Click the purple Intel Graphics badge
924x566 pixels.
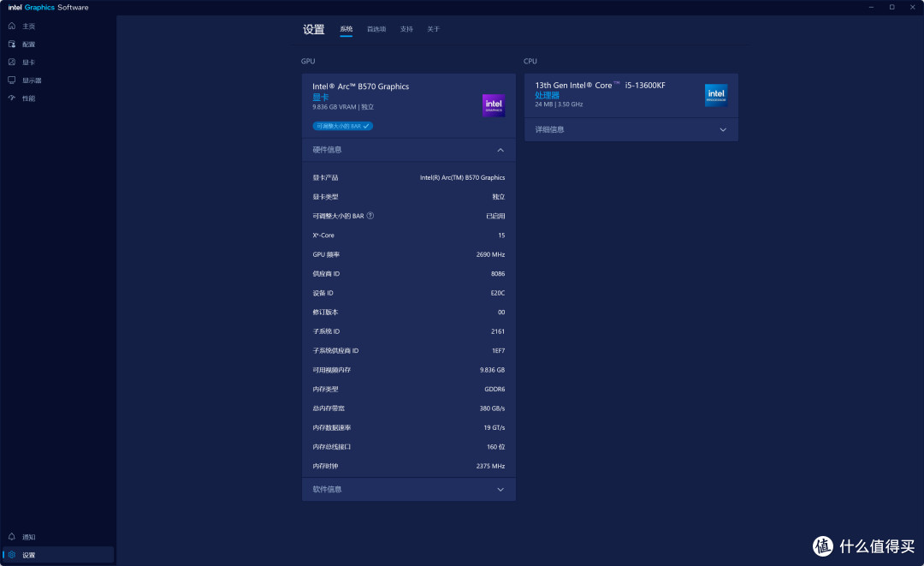pyautogui.click(x=494, y=105)
